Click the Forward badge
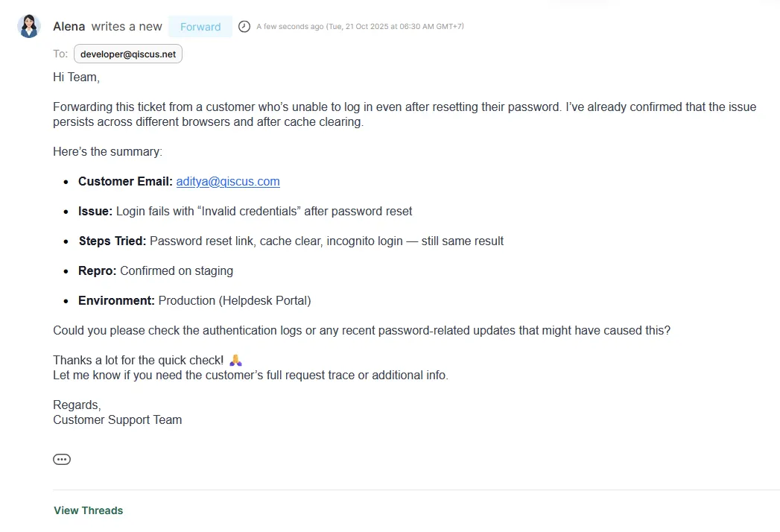780x532 pixels. point(200,27)
